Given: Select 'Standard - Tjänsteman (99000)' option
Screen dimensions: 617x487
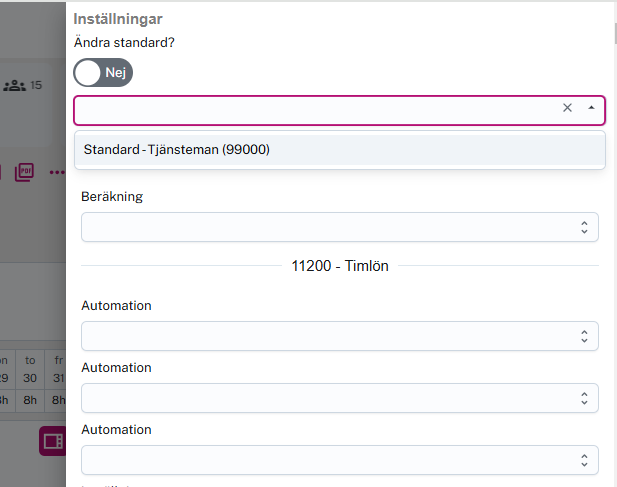Looking at the screenshot, I should click(340, 149).
